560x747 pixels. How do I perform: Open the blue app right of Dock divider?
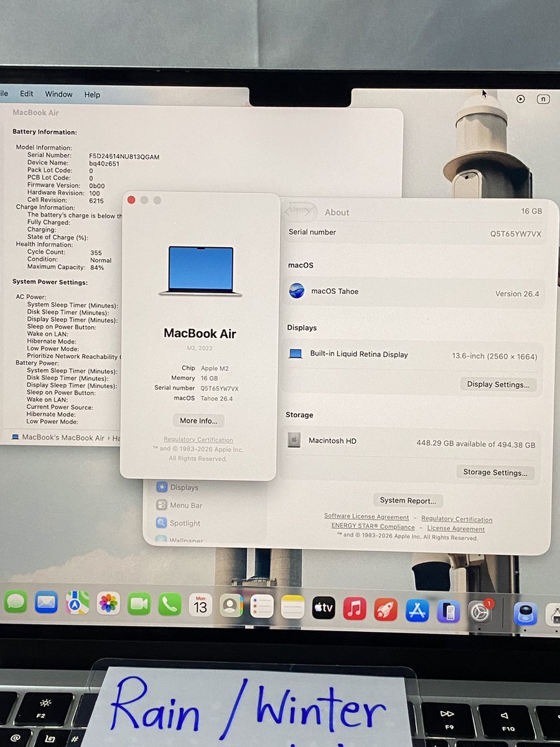[x=526, y=614]
